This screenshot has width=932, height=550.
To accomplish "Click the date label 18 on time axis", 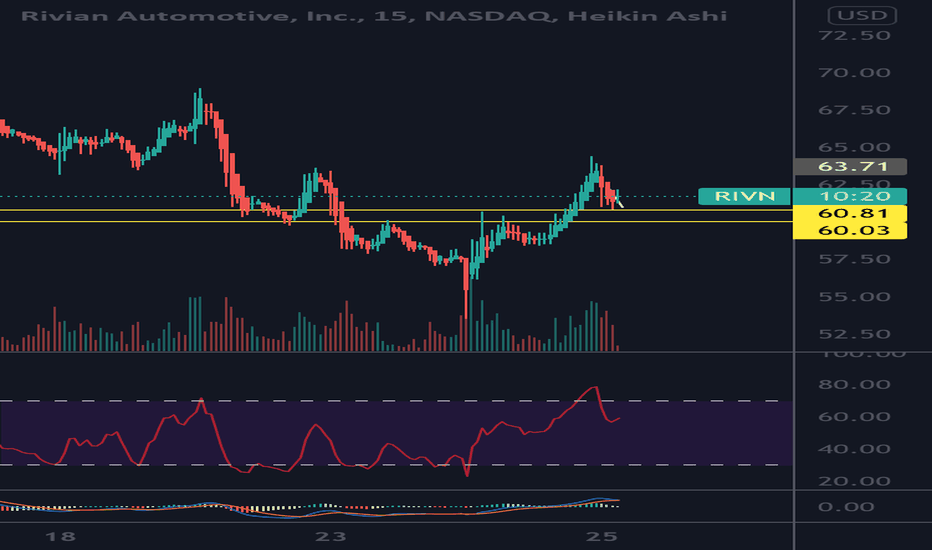I will pyautogui.click(x=60, y=537).
